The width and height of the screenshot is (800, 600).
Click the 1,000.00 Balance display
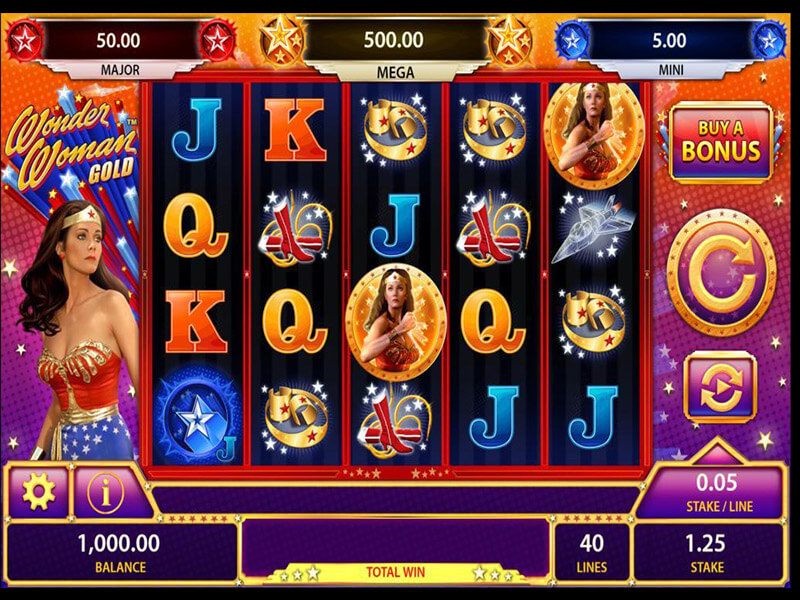coord(120,552)
